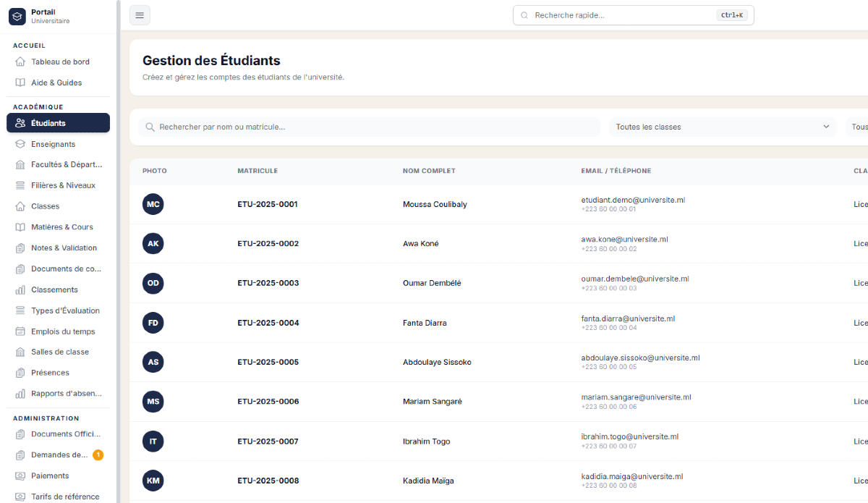Click the Matières & Cours book icon

(20, 227)
